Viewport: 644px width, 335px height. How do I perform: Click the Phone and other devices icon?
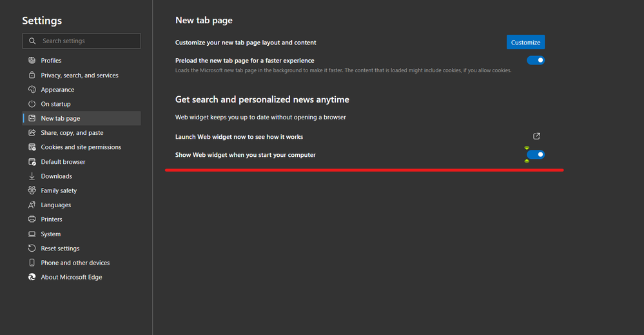coord(32,263)
